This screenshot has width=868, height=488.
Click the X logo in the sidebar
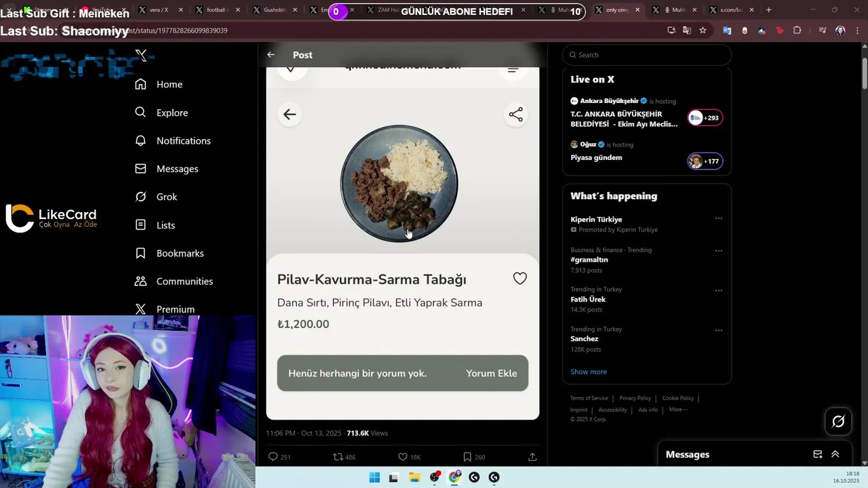click(x=141, y=56)
